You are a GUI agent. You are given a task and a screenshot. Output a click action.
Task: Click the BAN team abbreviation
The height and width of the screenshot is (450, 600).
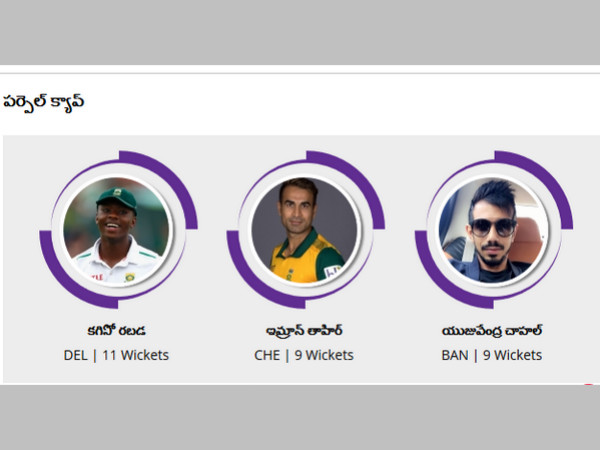455,355
